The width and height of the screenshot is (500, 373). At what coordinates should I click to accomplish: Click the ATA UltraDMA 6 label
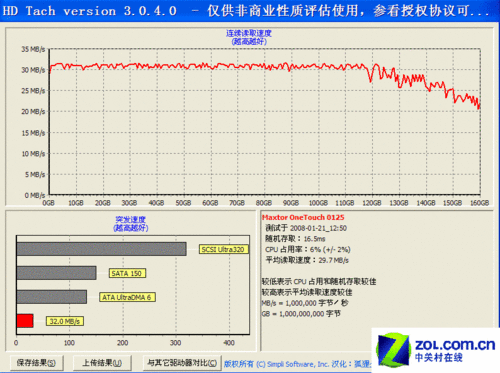coord(127,297)
